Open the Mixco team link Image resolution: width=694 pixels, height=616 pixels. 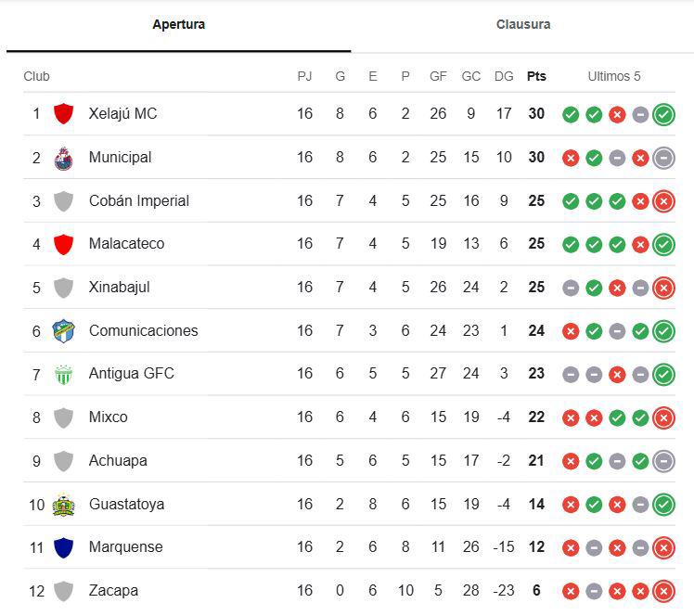(x=108, y=417)
